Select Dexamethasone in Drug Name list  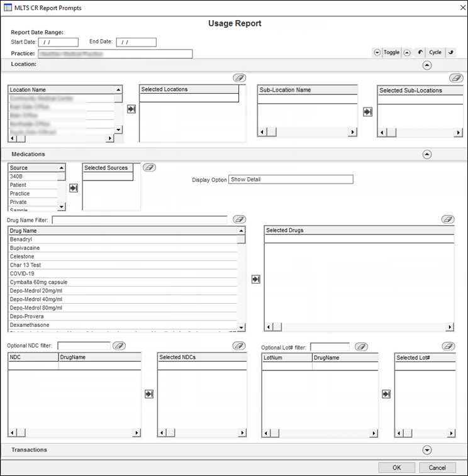[x=123, y=325]
